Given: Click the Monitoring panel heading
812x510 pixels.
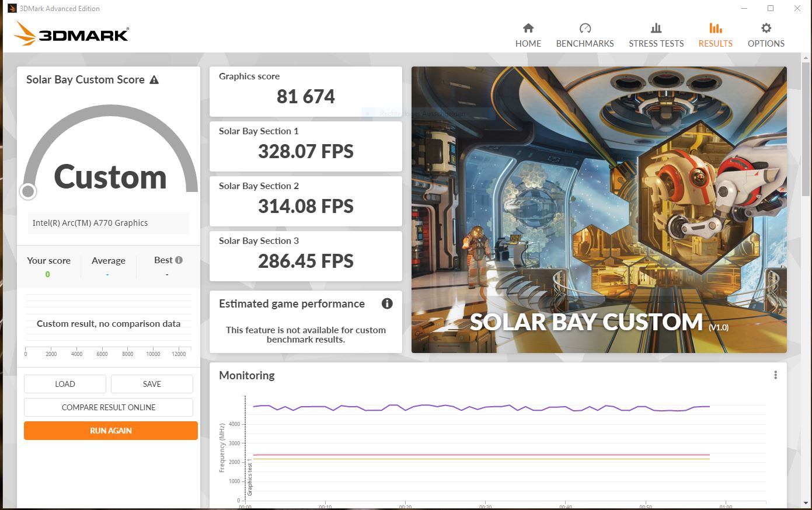Looking at the screenshot, I should point(247,375).
